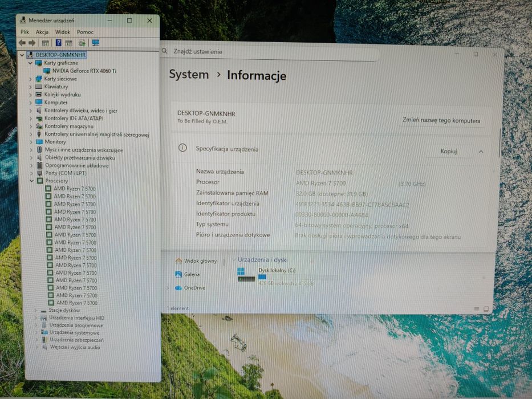Screen dimensions: 532x399
Task: Click the Kopiuj button
Action: 449,151
